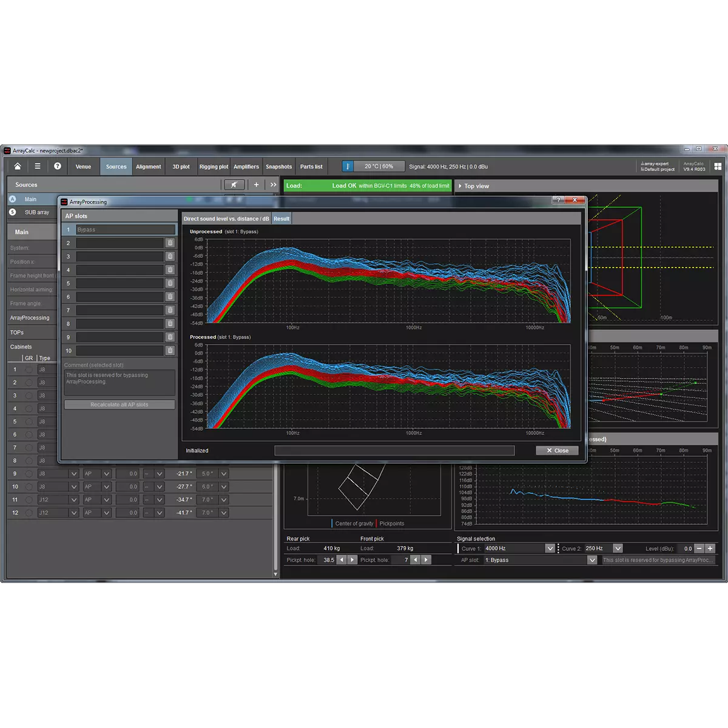Click the mute source icon in Sources header
The width and height of the screenshot is (728, 728).
pyautogui.click(x=234, y=185)
